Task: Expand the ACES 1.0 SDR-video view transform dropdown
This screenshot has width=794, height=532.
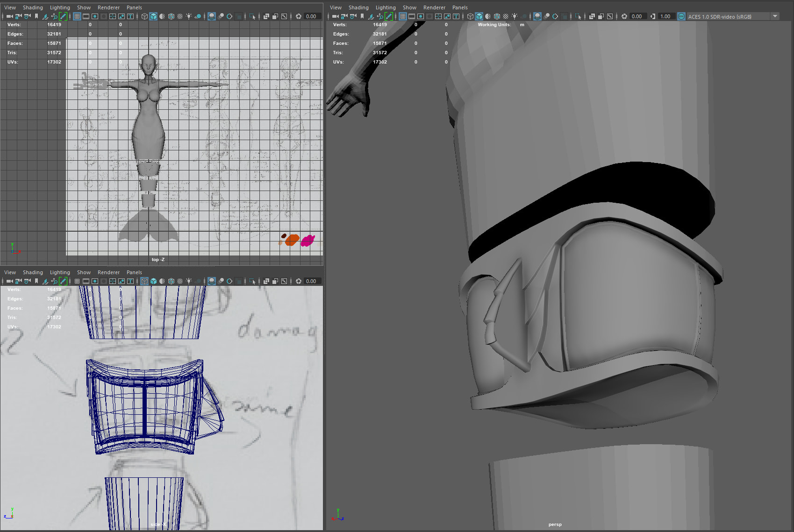Action: click(775, 16)
